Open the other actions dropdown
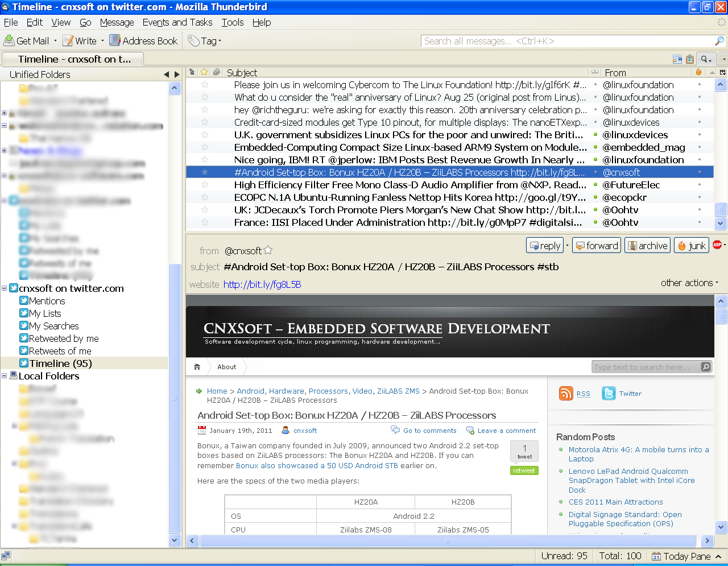728x566 pixels. (x=689, y=283)
